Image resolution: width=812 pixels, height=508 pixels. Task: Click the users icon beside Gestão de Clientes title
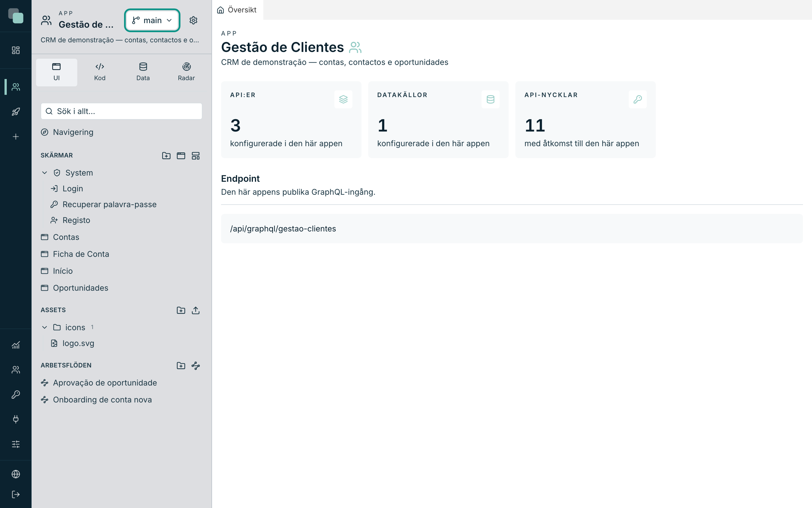355,47
